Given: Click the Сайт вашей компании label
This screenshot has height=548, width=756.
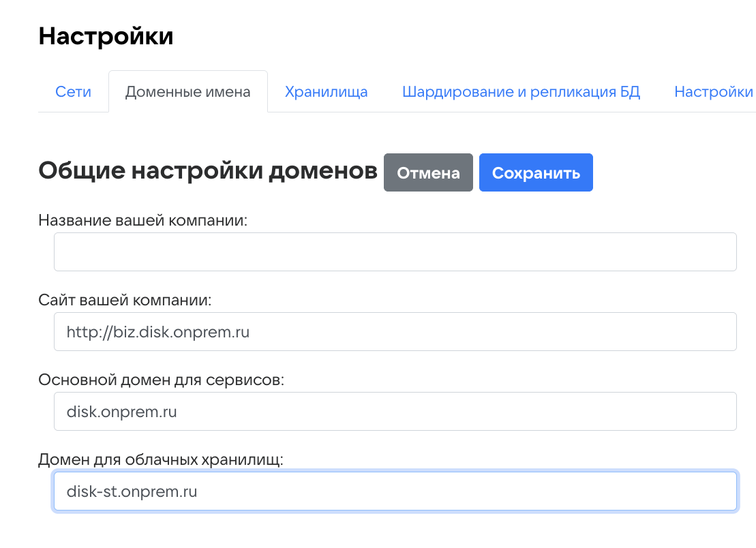Looking at the screenshot, I should pyautogui.click(x=125, y=300).
